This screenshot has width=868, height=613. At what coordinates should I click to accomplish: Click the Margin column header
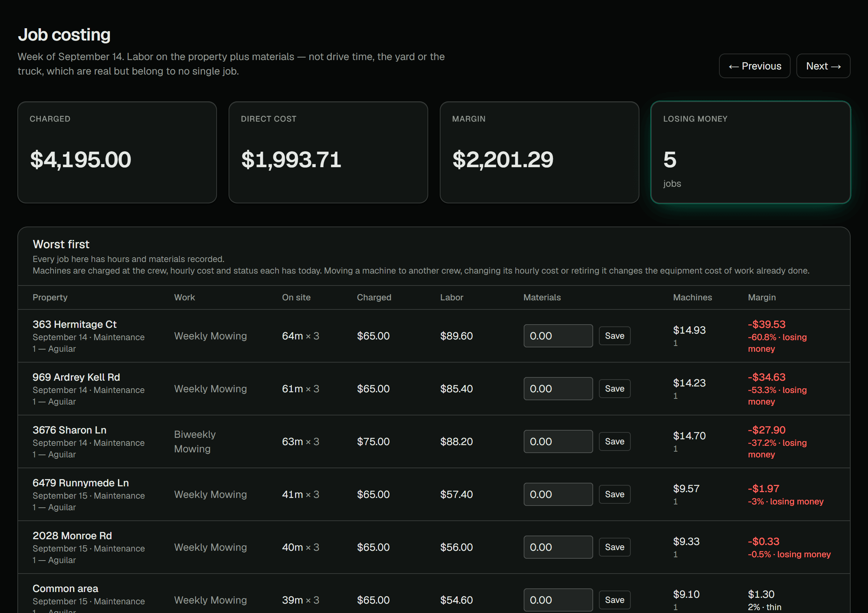point(761,297)
